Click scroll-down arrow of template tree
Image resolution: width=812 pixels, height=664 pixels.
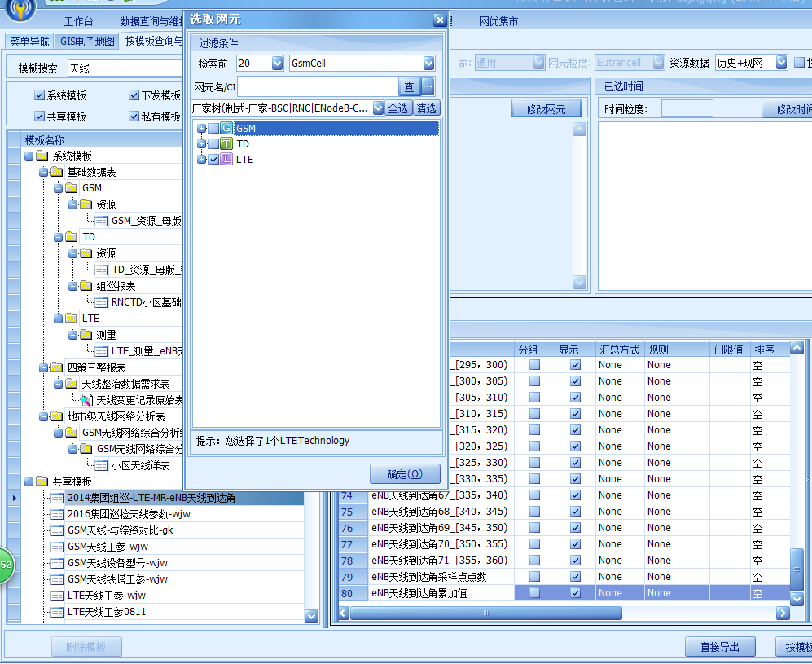(x=311, y=616)
